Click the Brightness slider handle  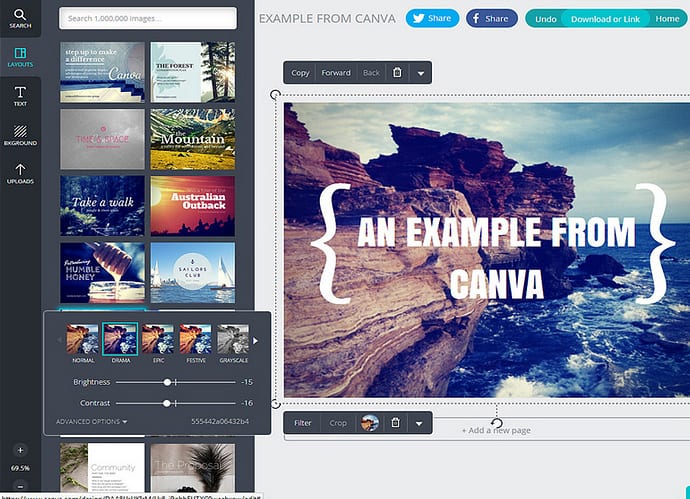point(167,382)
